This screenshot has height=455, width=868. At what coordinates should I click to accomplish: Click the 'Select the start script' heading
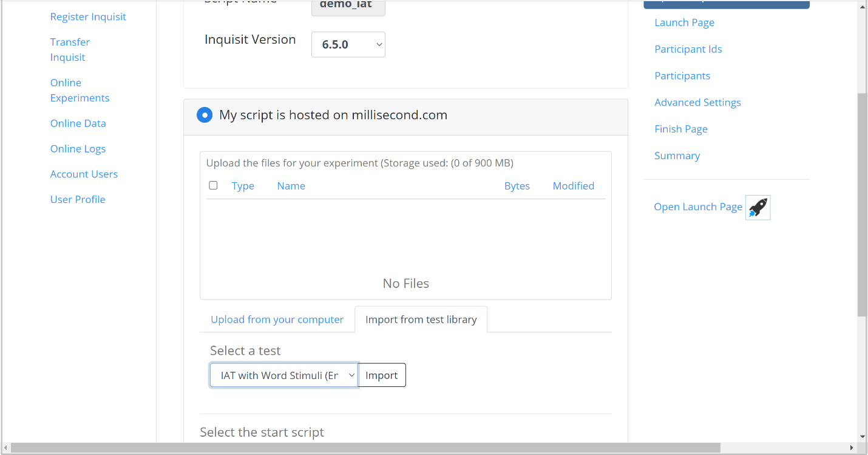point(262,433)
